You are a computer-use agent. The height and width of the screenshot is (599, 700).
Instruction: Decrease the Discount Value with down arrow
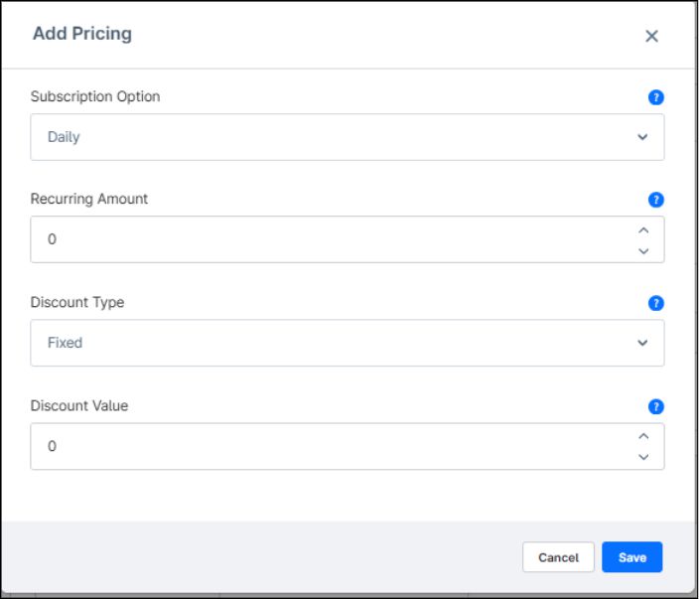click(643, 457)
